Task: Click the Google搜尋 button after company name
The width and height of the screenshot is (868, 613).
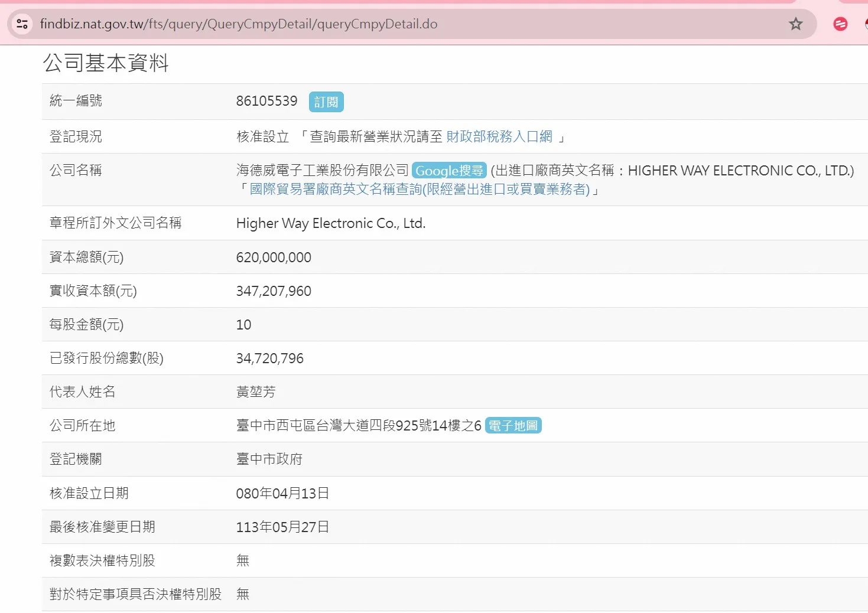Action: click(449, 171)
